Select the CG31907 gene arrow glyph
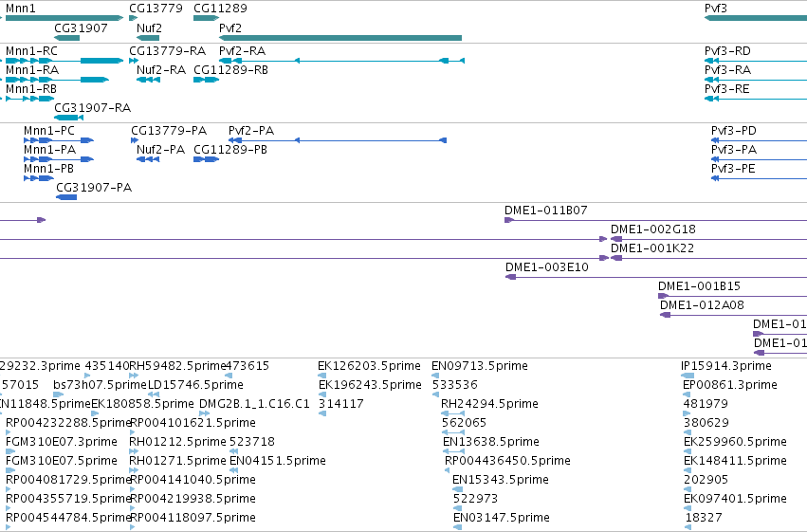 pyautogui.click(x=67, y=38)
